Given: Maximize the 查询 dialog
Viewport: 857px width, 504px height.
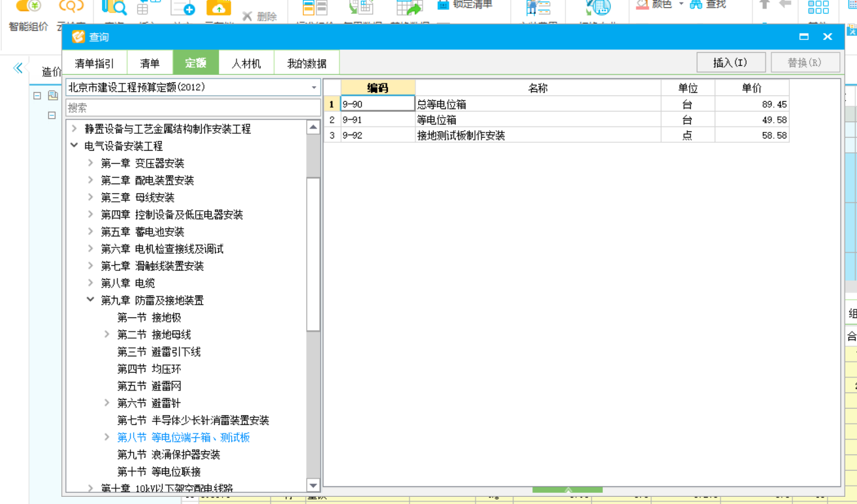Looking at the screenshot, I should point(804,37).
